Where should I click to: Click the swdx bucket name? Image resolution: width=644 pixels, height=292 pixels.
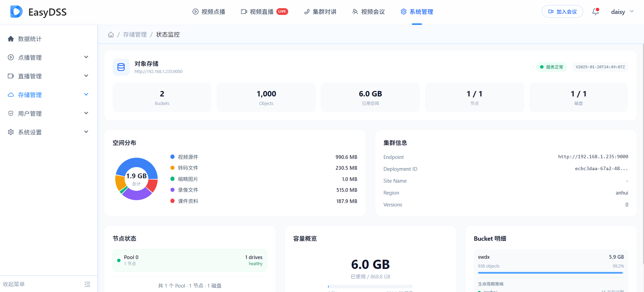tap(484, 257)
